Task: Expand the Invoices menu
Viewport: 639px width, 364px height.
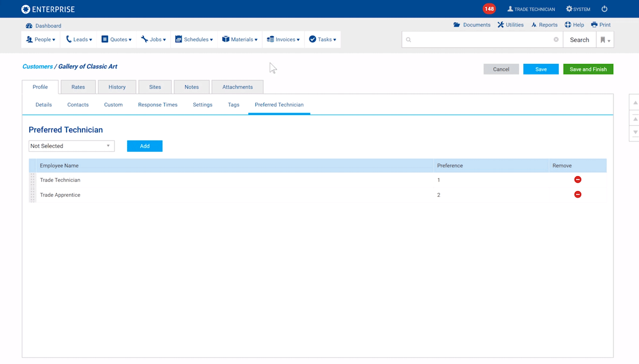Action: pos(283,39)
